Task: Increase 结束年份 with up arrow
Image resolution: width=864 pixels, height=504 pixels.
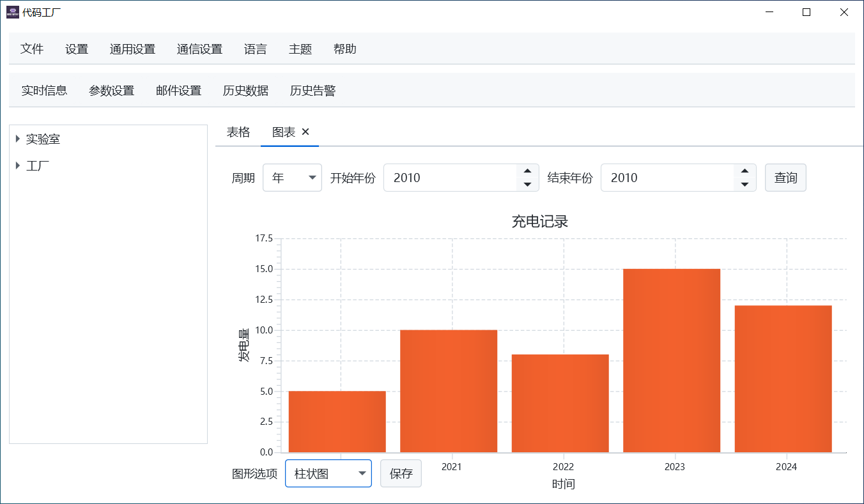Action: (x=744, y=171)
